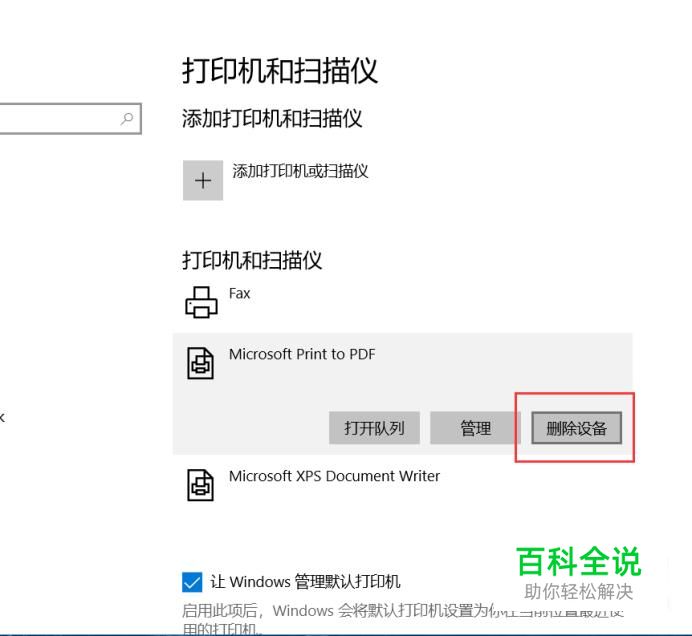Click the Microsoft XPS Document Writer icon
The image size is (692, 636).
click(200, 485)
